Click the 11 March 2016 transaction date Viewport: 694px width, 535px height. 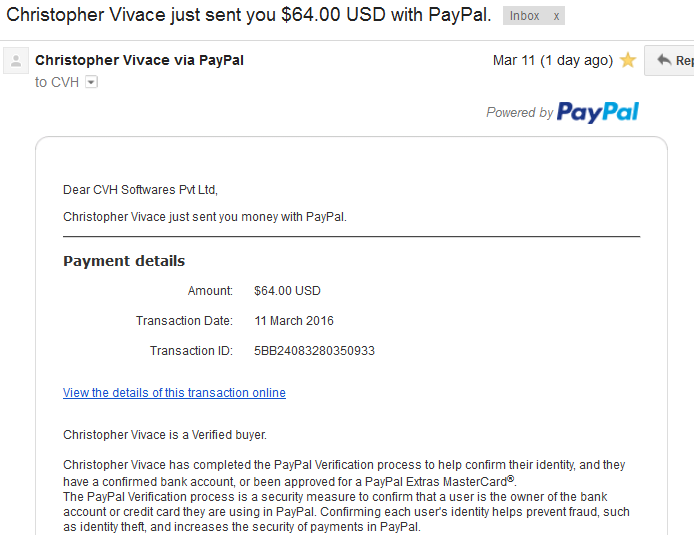click(x=294, y=321)
